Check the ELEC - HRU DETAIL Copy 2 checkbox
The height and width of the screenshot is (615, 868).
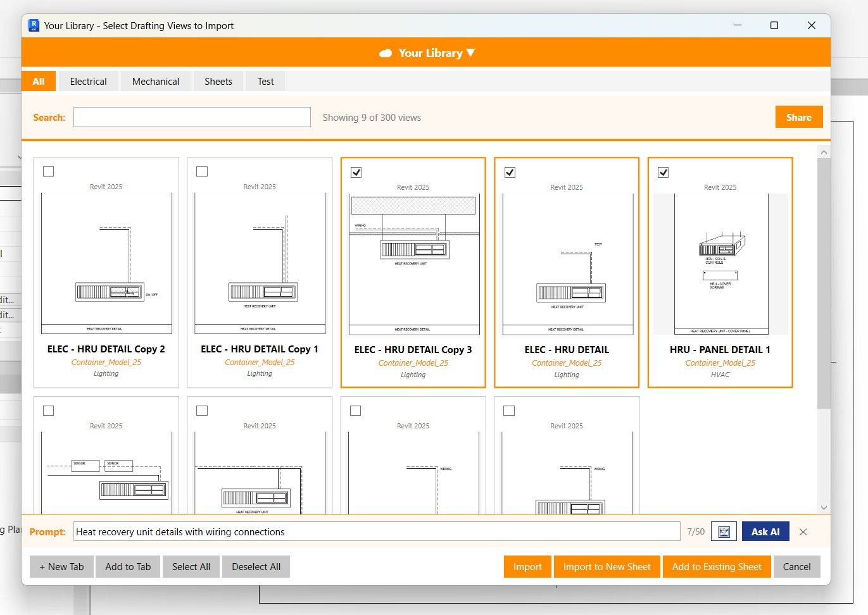click(48, 171)
